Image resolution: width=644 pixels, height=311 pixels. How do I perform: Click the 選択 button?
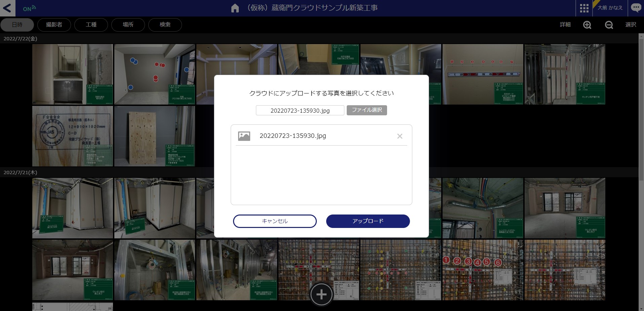point(631,25)
